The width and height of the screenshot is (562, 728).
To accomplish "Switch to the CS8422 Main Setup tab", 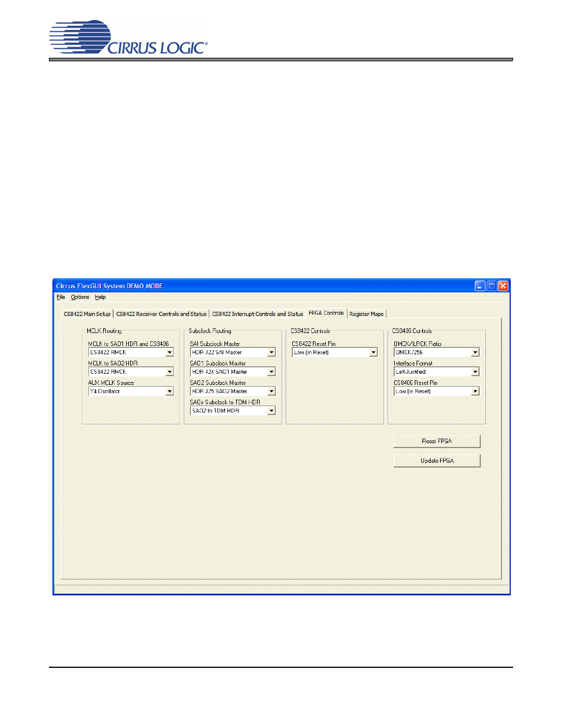I will [x=87, y=314].
